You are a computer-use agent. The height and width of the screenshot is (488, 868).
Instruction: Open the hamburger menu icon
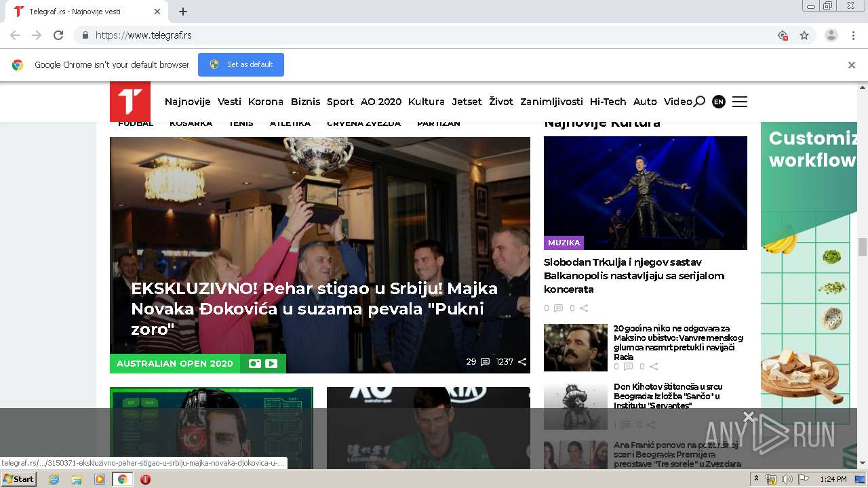click(740, 102)
